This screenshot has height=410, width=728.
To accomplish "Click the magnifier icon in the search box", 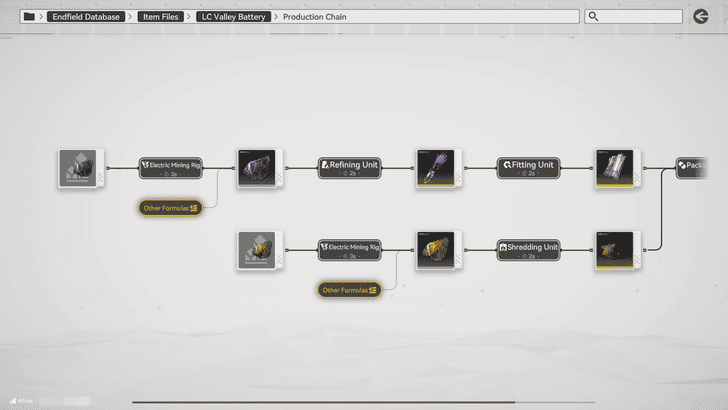I will 594,17.
